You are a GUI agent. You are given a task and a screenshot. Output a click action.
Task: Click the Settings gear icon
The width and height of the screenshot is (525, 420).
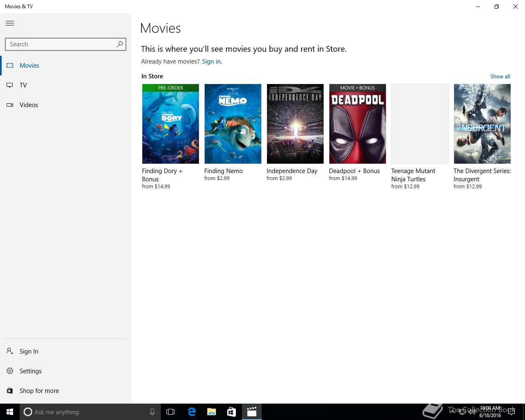coord(10,371)
